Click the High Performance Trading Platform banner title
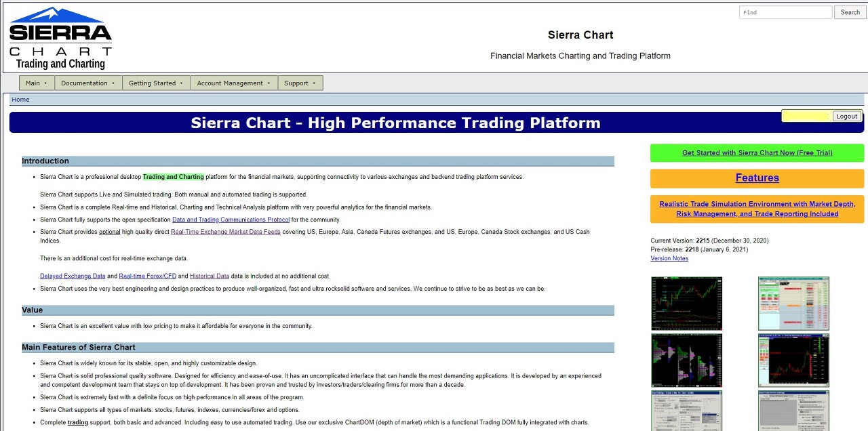 (395, 123)
